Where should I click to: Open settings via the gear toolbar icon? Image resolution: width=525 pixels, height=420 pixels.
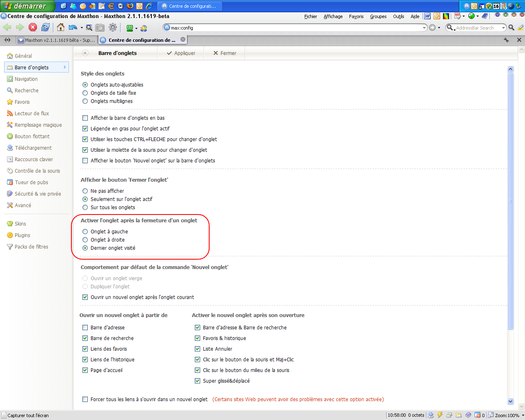tap(113, 27)
